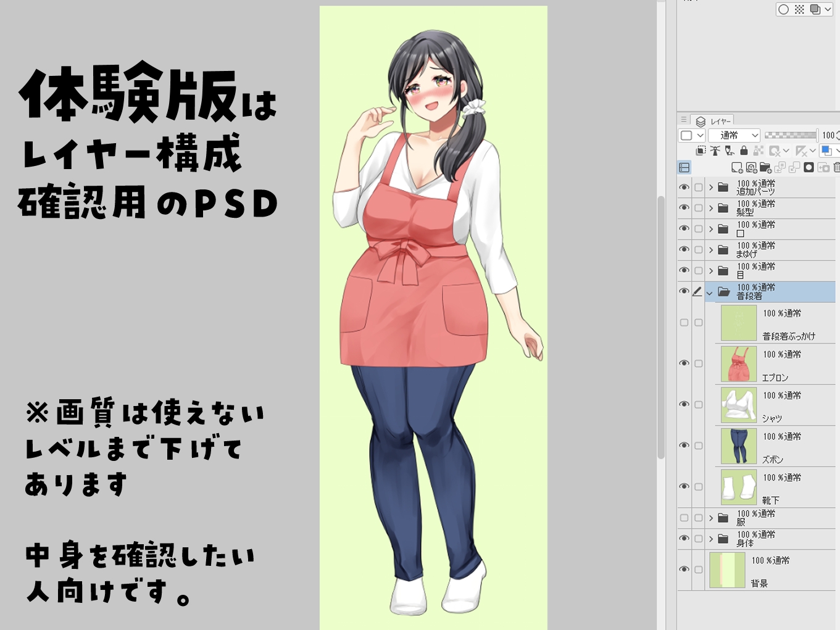The width and height of the screenshot is (840, 630).
Task: Create a new layer folder
Action: [765, 167]
